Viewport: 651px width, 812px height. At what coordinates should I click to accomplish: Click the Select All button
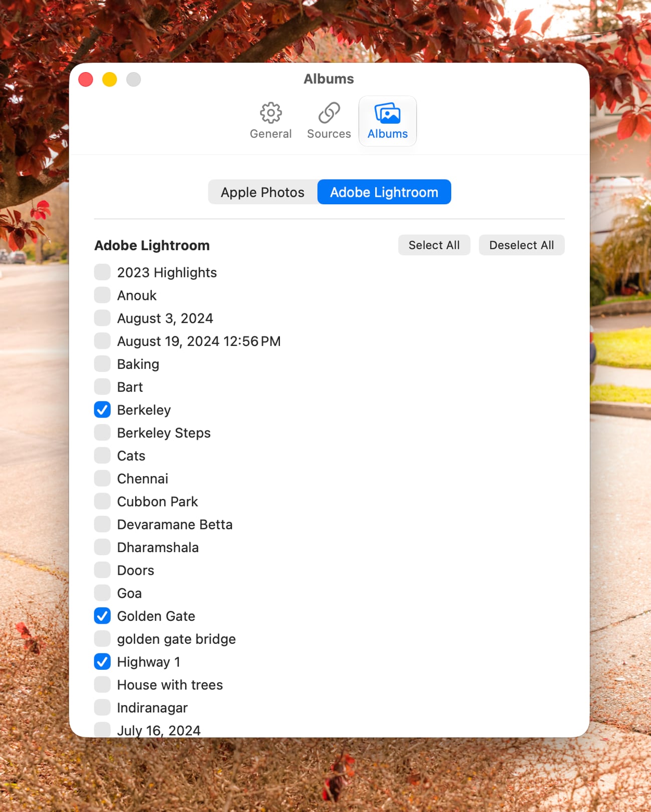click(434, 245)
